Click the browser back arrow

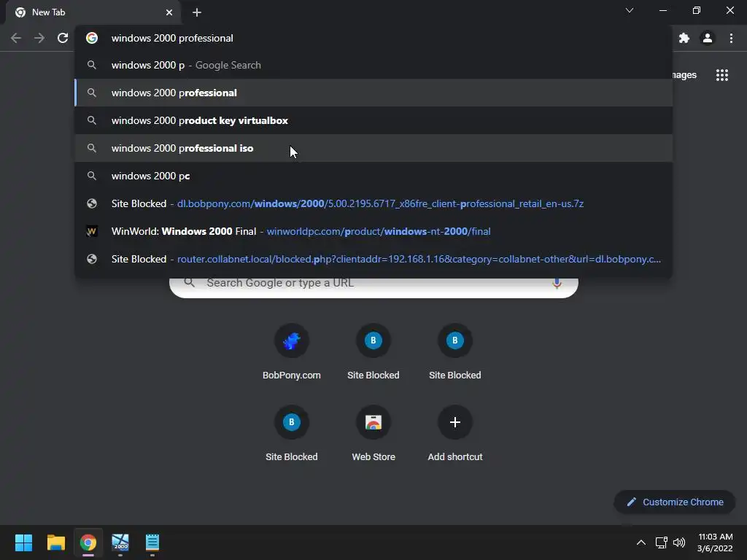click(16, 38)
